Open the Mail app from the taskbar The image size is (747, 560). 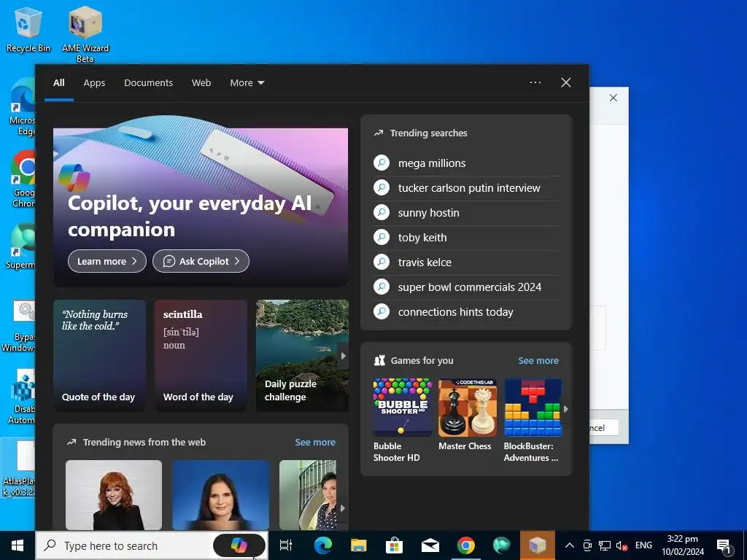pos(430,545)
